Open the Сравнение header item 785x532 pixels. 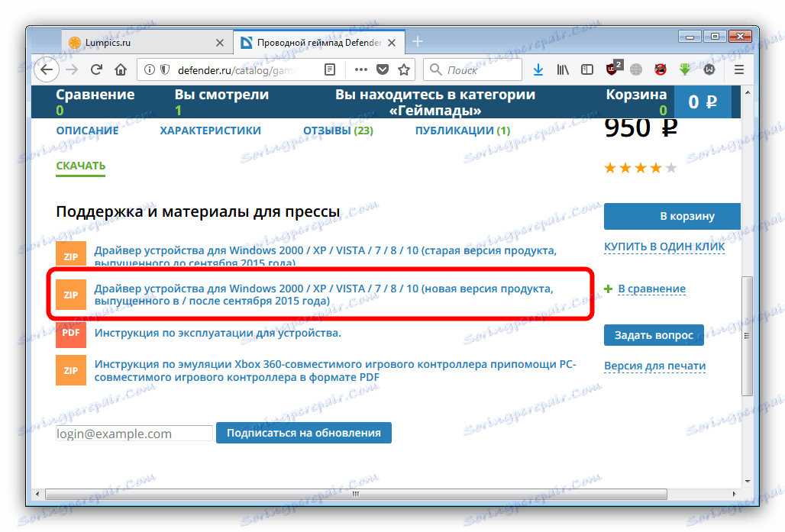[x=95, y=102]
